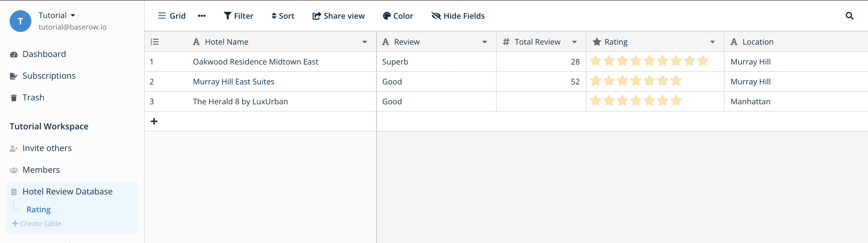Open the Members page
Viewport: 868px width, 243px height.
(41, 169)
